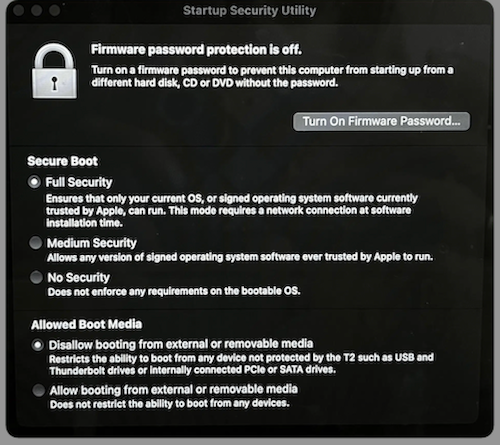Click "Does not restrict the ability" description

point(170,404)
